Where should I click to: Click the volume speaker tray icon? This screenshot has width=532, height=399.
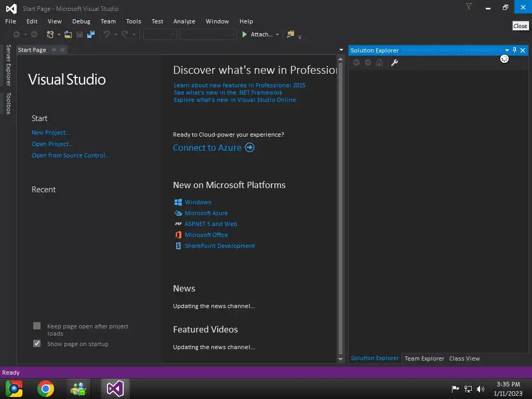[x=481, y=389]
